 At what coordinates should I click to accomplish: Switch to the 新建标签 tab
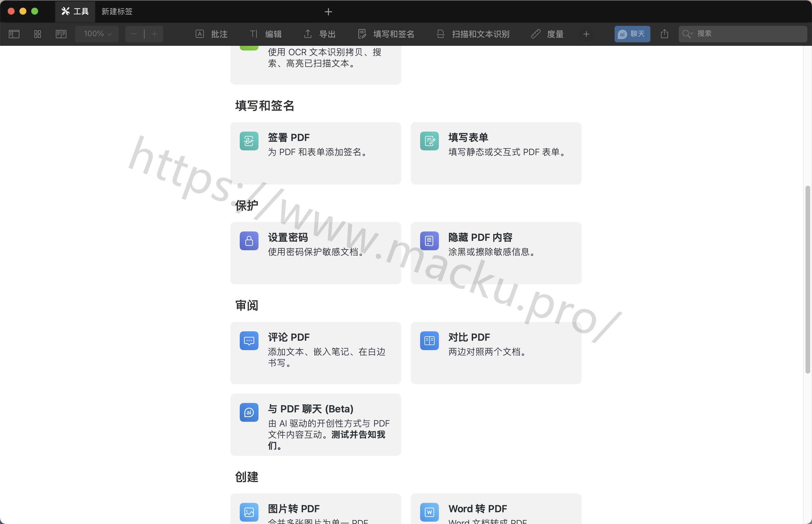tap(117, 11)
